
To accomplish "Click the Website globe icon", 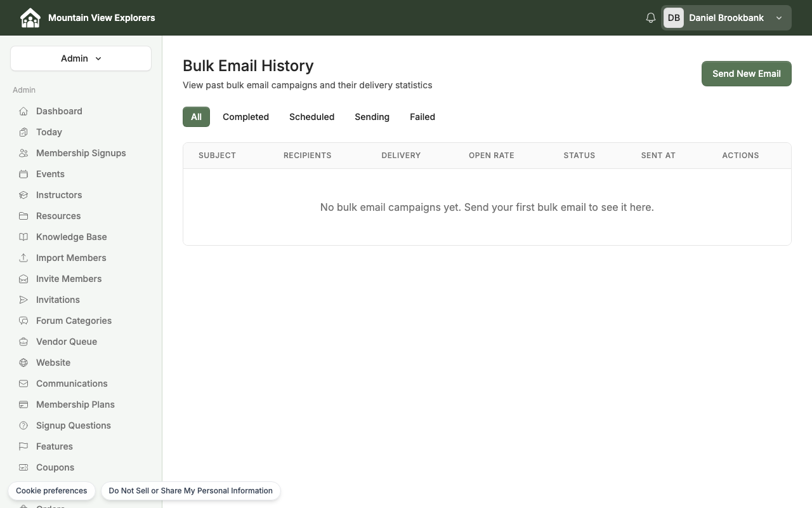I will pos(23,363).
